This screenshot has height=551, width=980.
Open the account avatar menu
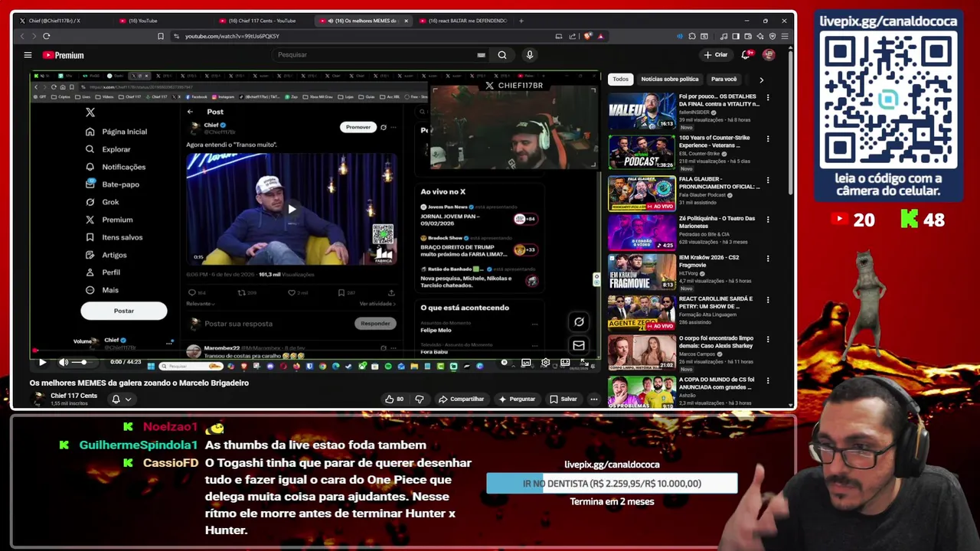(769, 55)
